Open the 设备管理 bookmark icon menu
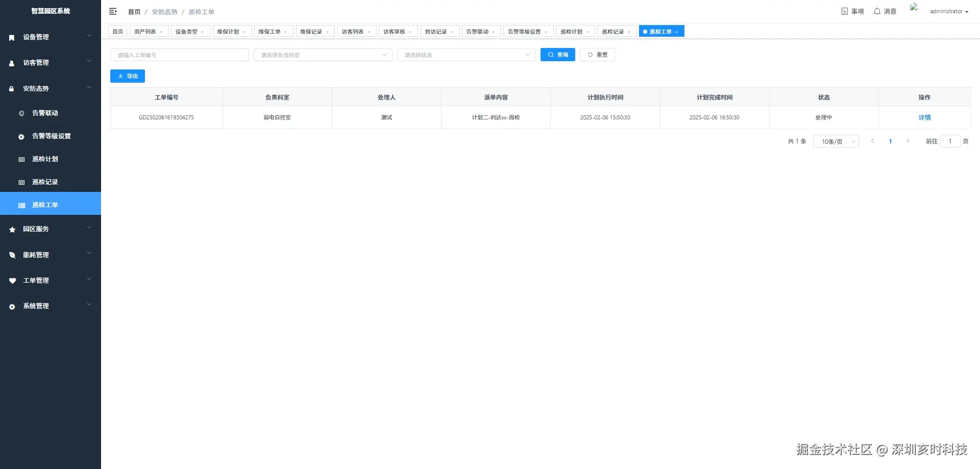 (x=12, y=37)
